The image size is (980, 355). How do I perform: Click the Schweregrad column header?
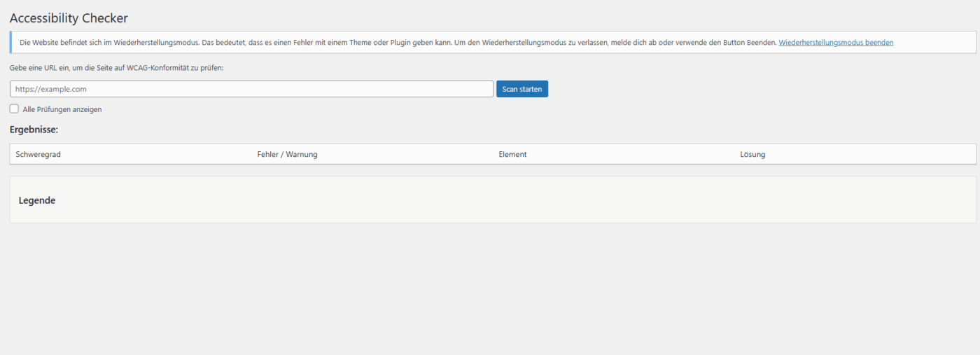point(38,154)
